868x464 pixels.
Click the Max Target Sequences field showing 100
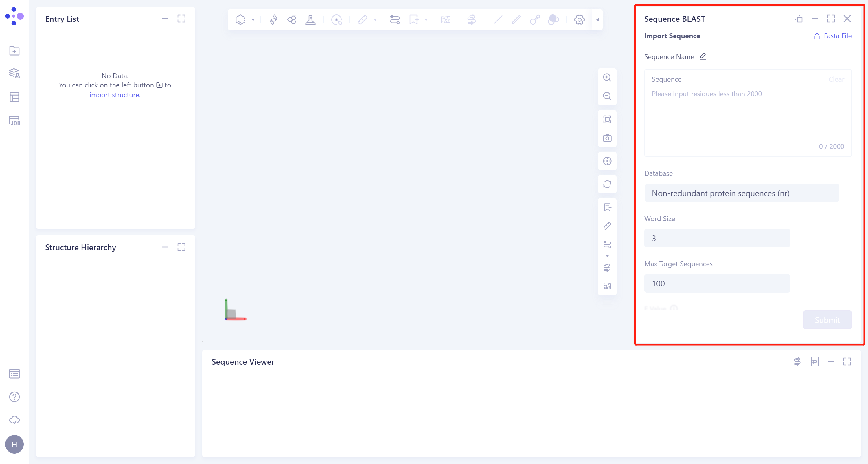(717, 283)
